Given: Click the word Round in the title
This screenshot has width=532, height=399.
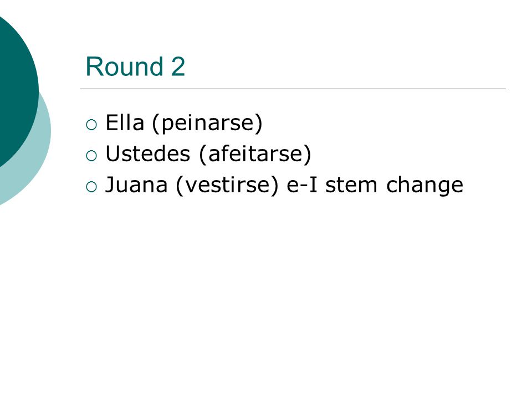Looking at the screenshot, I should pos(125,66).
